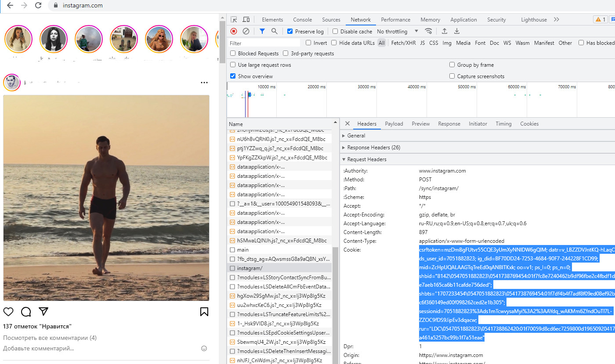Expand Response Headers (26) section
The height and width of the screenshot is (364, 615).
click(x=373, y=148)
